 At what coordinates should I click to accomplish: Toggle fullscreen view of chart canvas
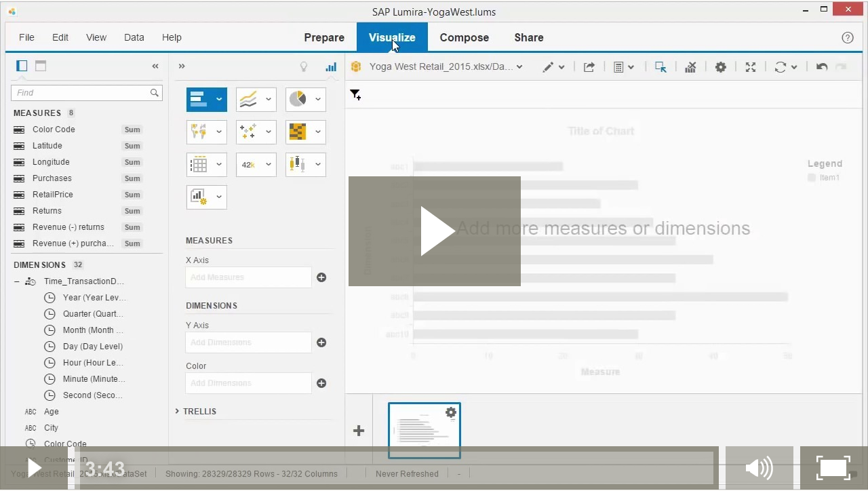751,67
